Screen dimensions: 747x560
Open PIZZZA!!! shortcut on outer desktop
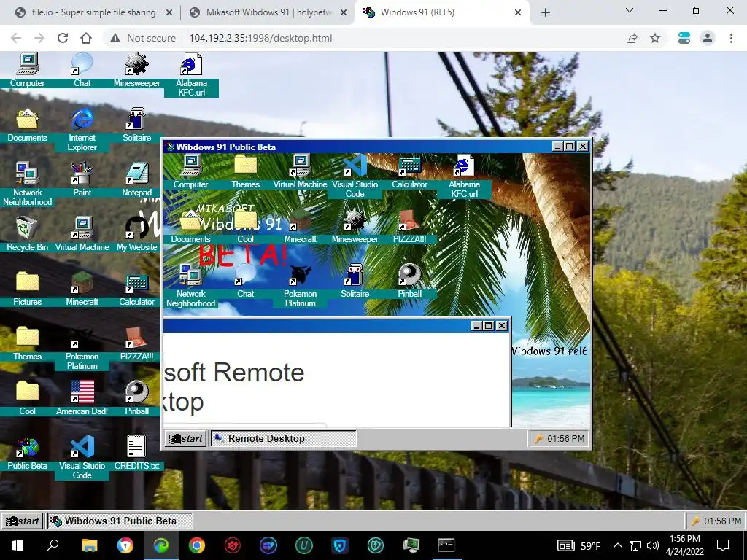tap(136, 344)
